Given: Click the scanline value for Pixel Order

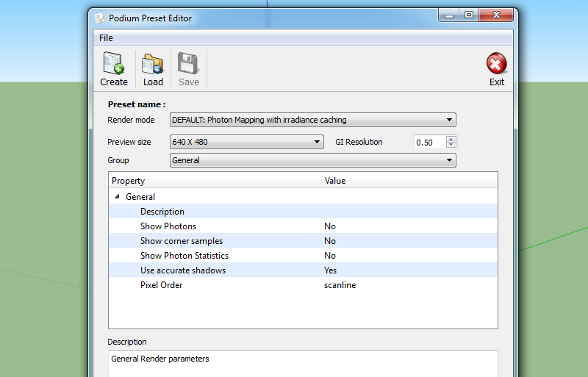Looking at the screenshot, I should [340, 285].
